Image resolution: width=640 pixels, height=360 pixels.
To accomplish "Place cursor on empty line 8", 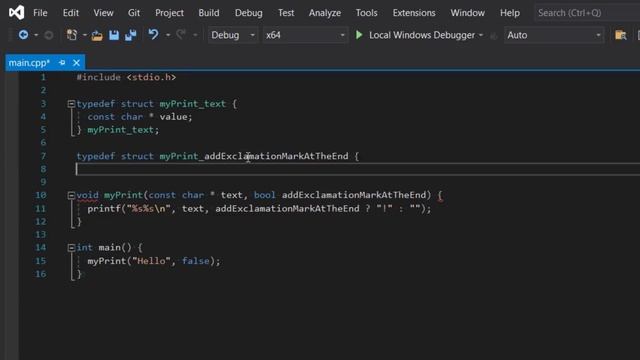I will click(358, 169).
